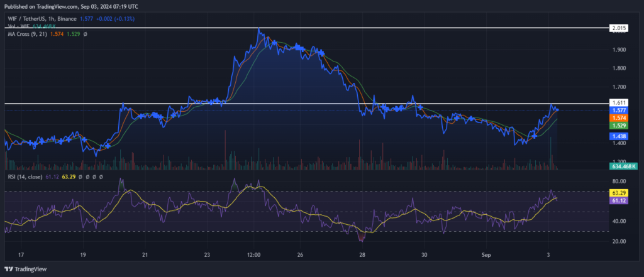The image size is (644, 277).
Task: Click the 634.468K volume axis label
Action: [623, 166]
